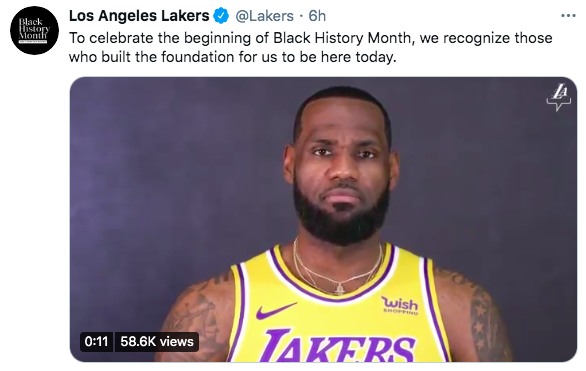The image size is (586, 371).
Task: Click the 58.6K views counter
Action: [x=157, y=341]
